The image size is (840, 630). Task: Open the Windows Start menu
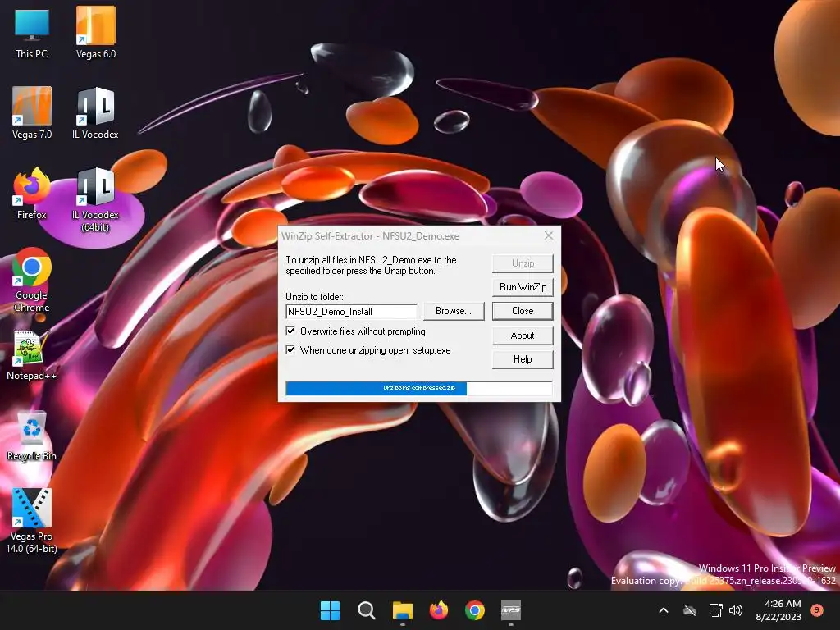330,610
